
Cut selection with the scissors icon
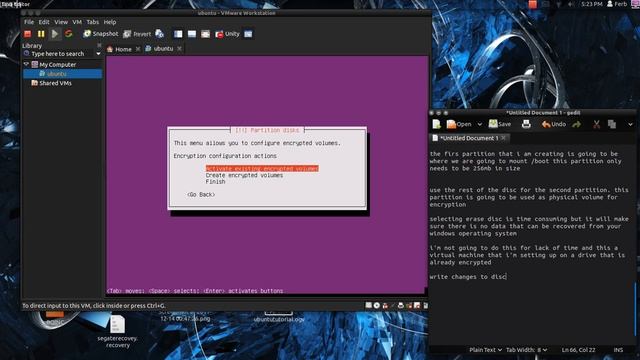pyautogui.click(x=596, y=124)
